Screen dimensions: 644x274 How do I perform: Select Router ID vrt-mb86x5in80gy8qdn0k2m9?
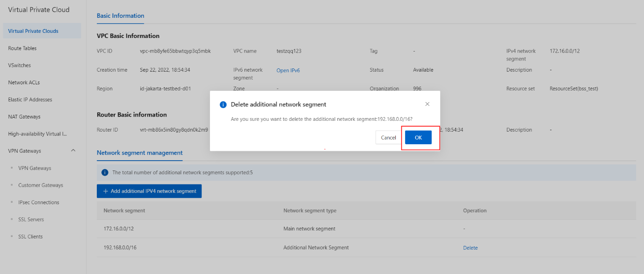[x=174, y=130]
